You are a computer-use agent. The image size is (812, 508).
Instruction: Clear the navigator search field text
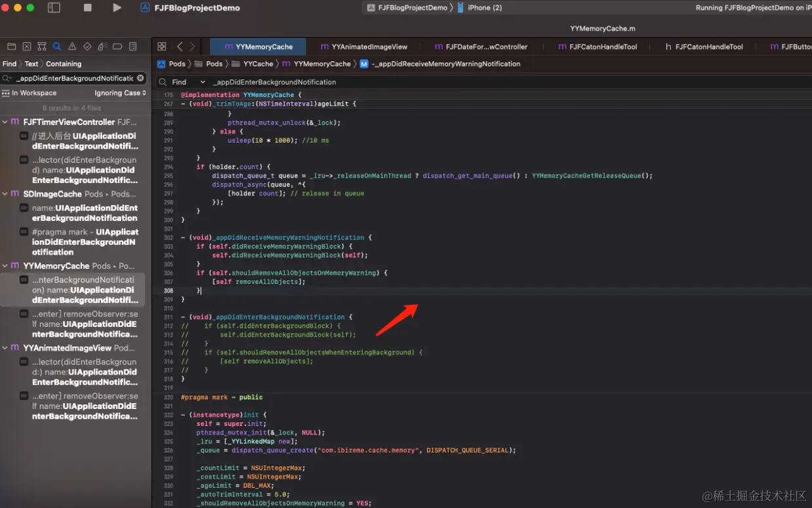[140, 78]
